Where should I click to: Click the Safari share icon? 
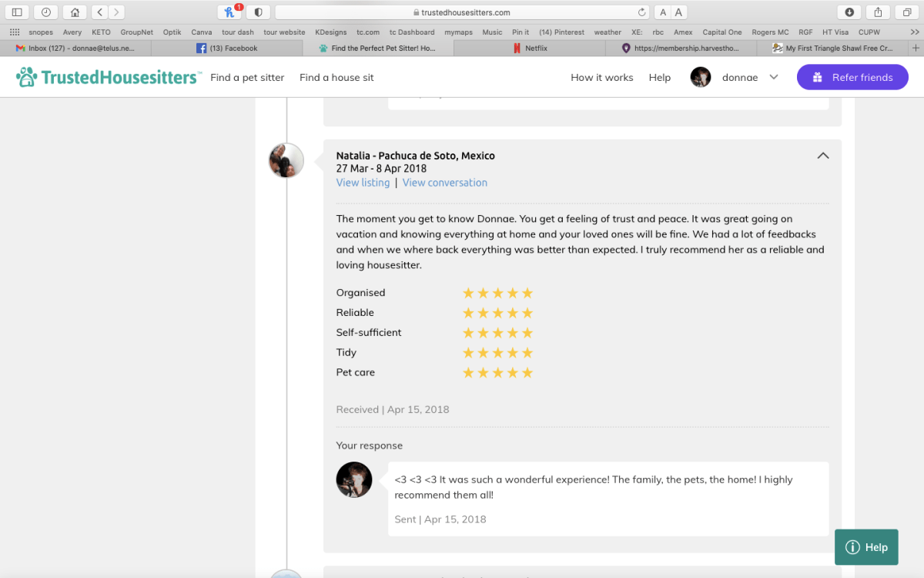(x=878, y=12)
